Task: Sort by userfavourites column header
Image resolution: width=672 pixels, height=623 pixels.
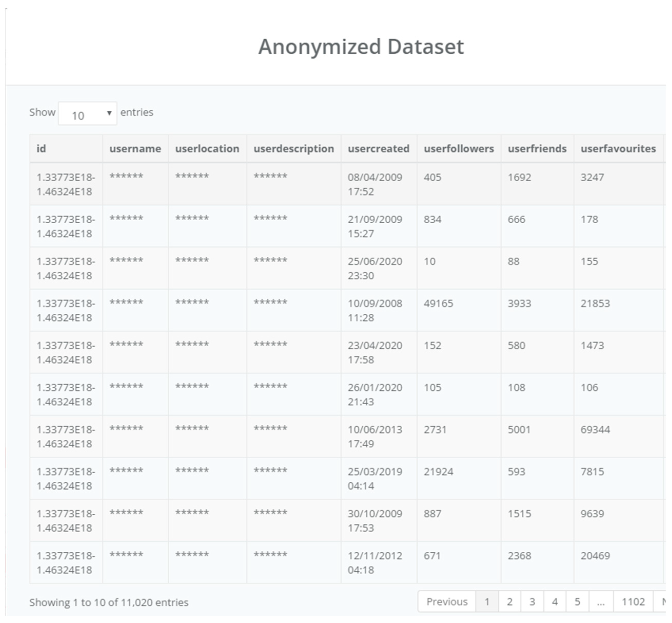Action: tap(618, 149)
